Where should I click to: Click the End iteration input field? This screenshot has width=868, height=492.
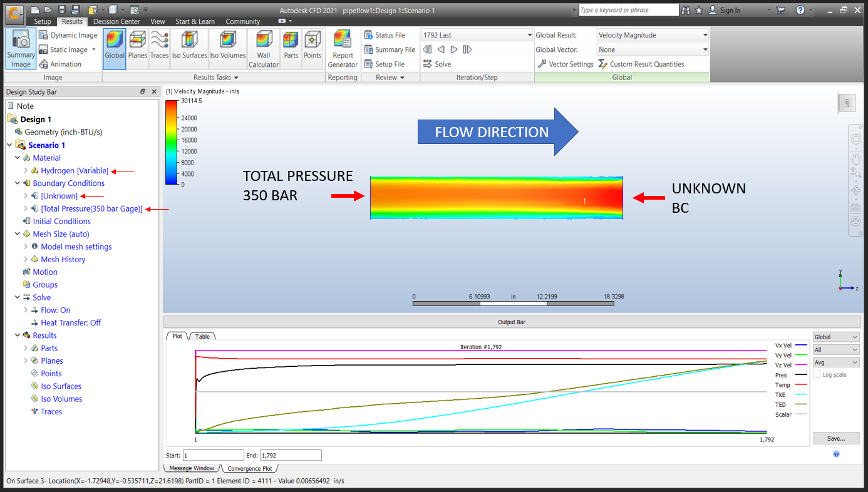(x=291, y=455)
